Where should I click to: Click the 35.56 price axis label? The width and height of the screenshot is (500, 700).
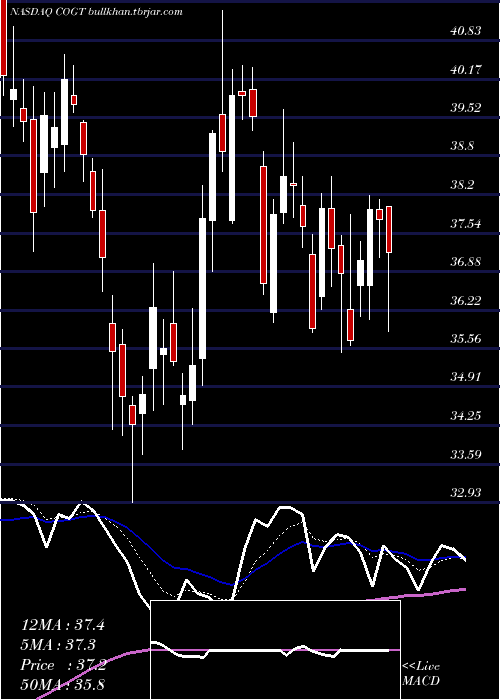tap(466, 339)
